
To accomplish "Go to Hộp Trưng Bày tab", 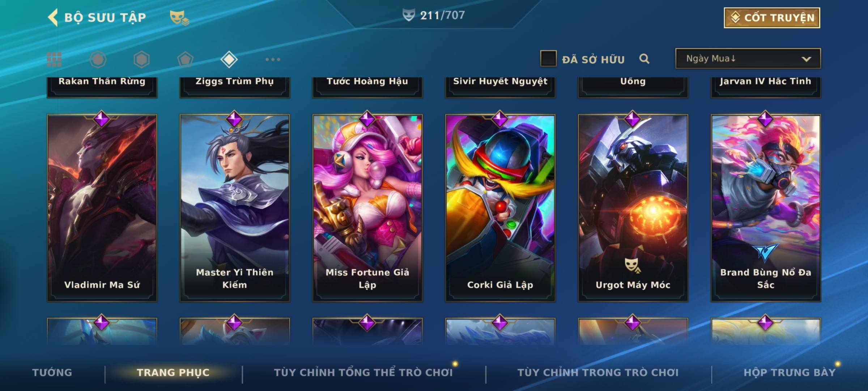I will [790, 372].
